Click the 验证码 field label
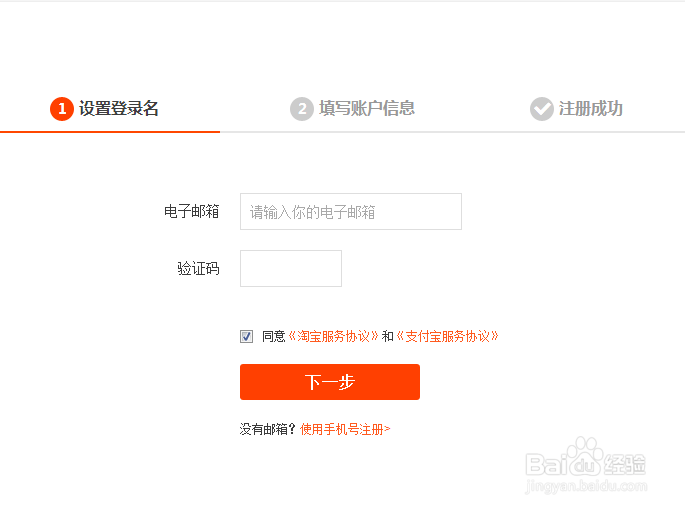 pos(198,268)
